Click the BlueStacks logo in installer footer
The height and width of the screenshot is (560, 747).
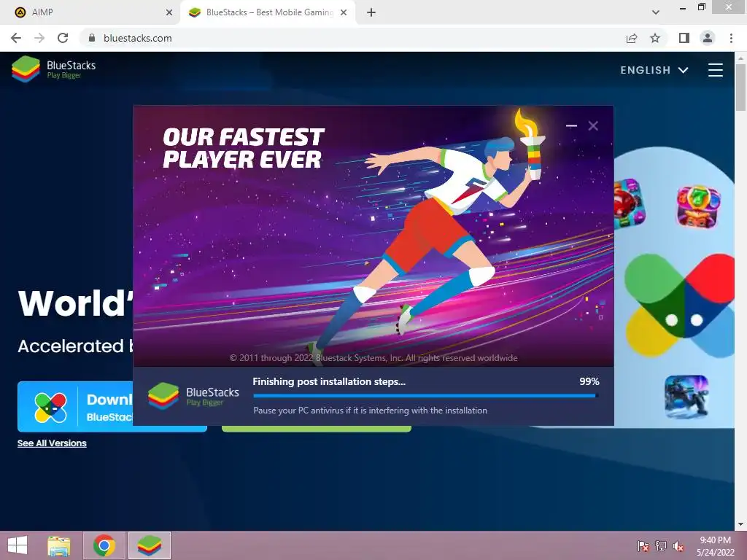pyautogui.click(x=193, y=396)
